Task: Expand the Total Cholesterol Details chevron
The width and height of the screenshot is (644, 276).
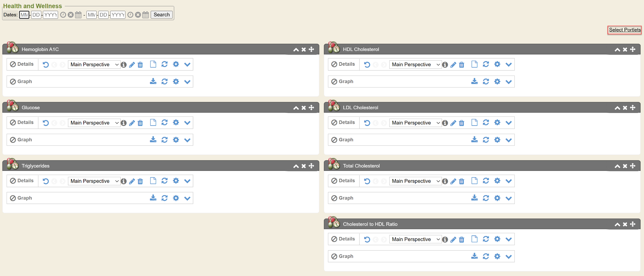Action: click(509, 181)
